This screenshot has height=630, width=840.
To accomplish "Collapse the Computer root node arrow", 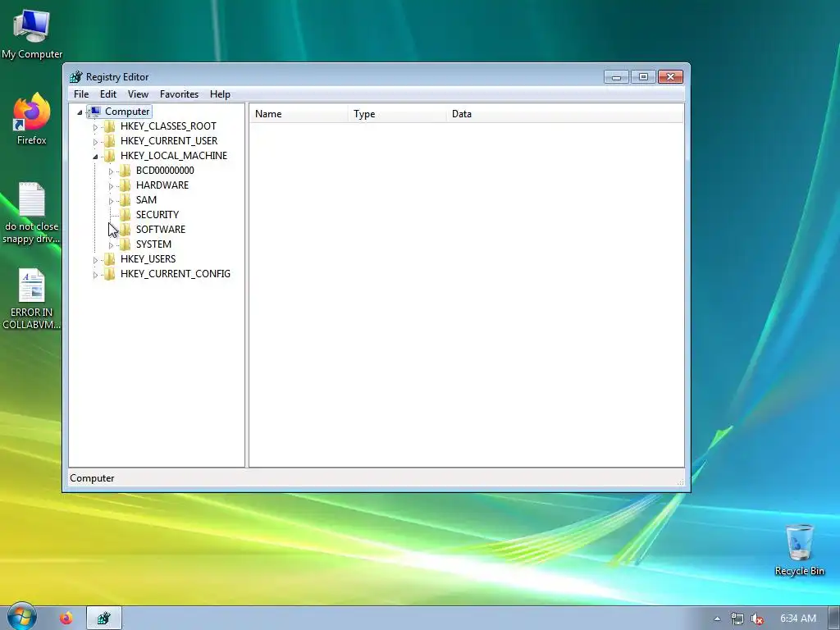I will (80, 112).
